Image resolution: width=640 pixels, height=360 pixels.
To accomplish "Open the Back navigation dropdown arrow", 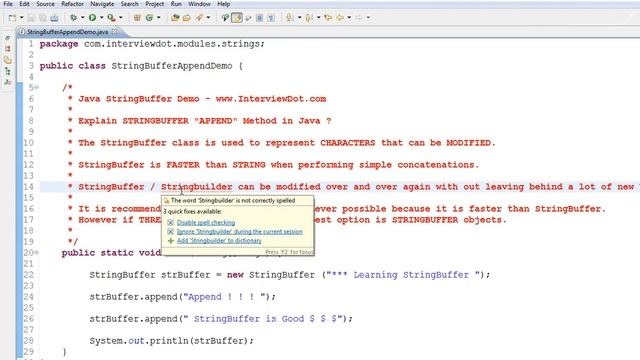I will [x=349, y=18].
